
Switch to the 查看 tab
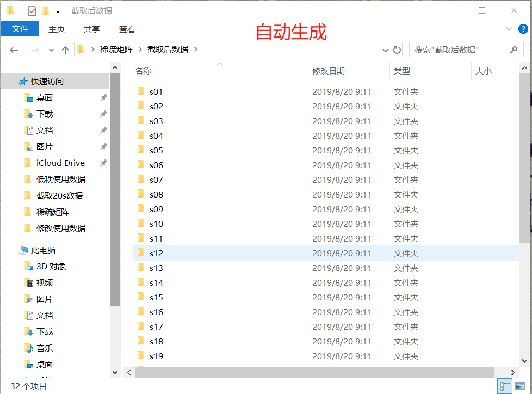(x=127, y=29)
